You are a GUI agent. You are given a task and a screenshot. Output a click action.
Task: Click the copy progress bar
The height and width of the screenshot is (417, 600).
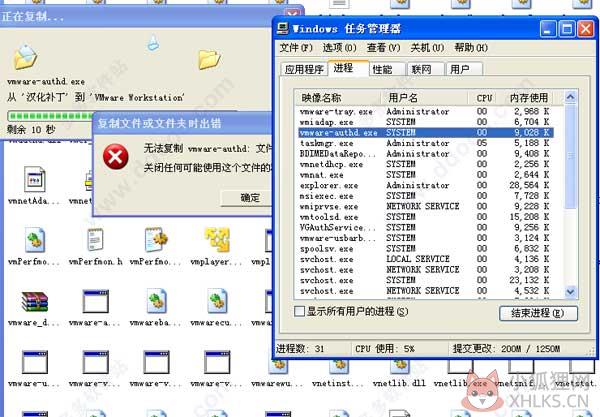click(52, 116)
